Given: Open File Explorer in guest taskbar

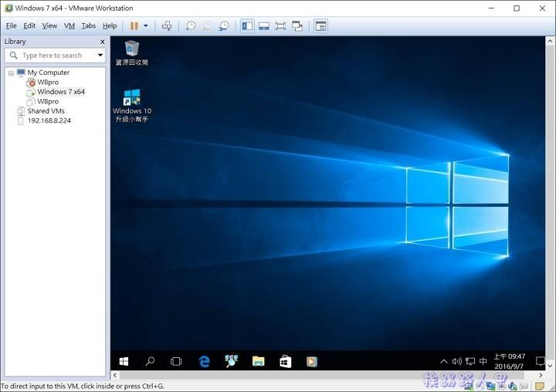Looking at the screenshot, I should [258, 361].
